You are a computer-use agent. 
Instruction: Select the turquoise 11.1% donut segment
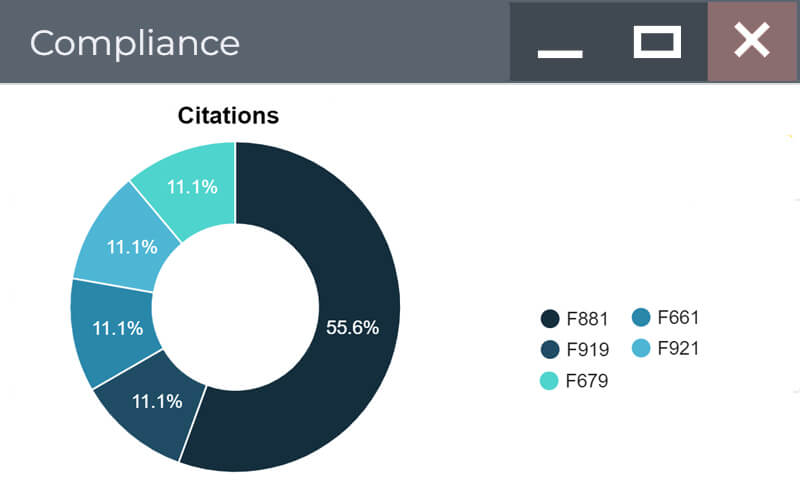(190, 185)
